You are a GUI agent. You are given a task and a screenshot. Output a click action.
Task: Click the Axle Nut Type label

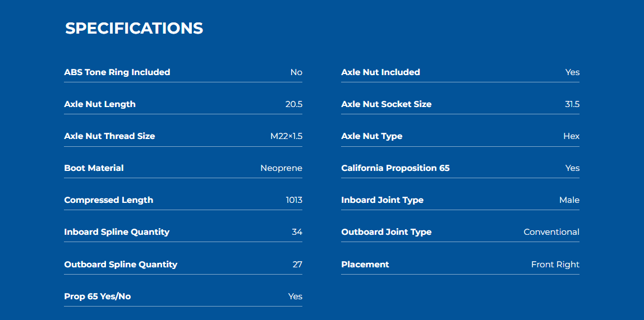click(x=371, y=136)
